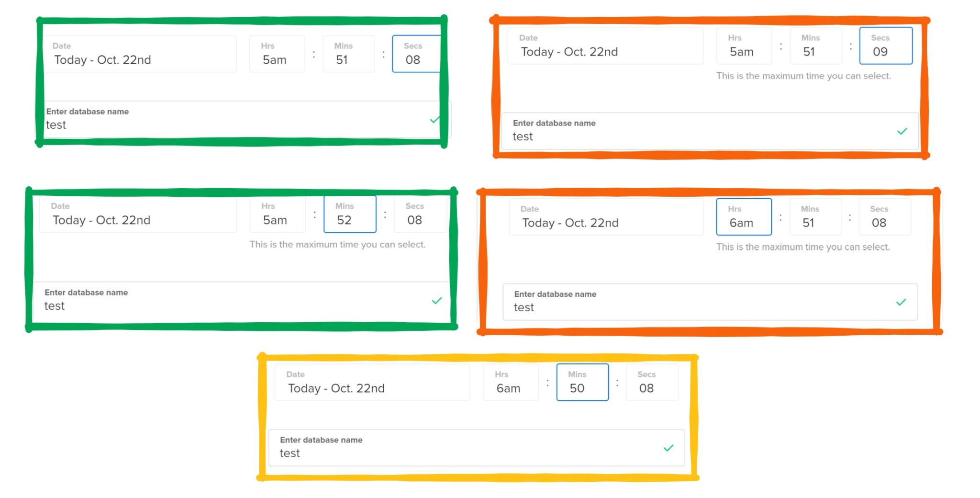Click the focused Secs field showing 08
This screenshot has width=980, height=498.
tap(416, 54)
